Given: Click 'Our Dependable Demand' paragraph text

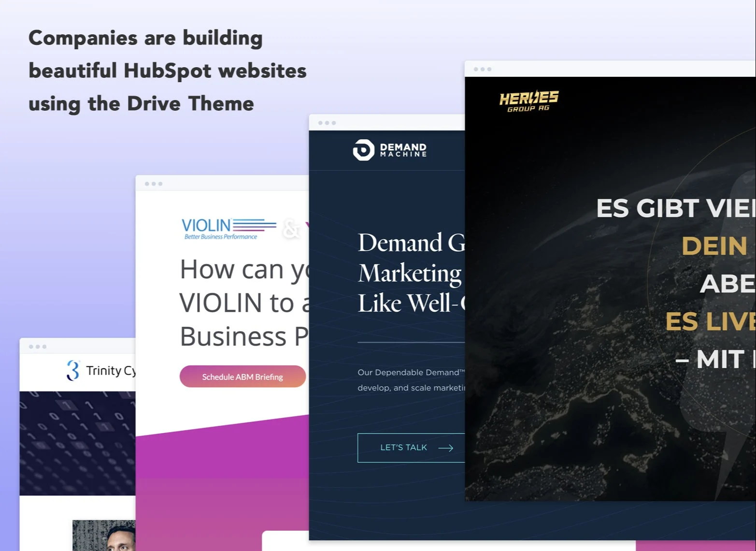Looking at the screenshot, I should point(411,380).
